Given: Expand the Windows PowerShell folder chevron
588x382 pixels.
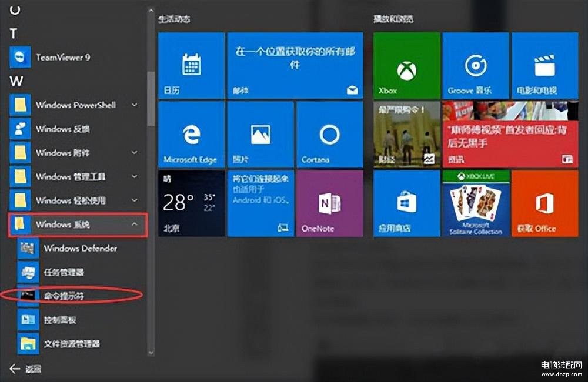Looking at the screenshot, I should click(134, 105).
